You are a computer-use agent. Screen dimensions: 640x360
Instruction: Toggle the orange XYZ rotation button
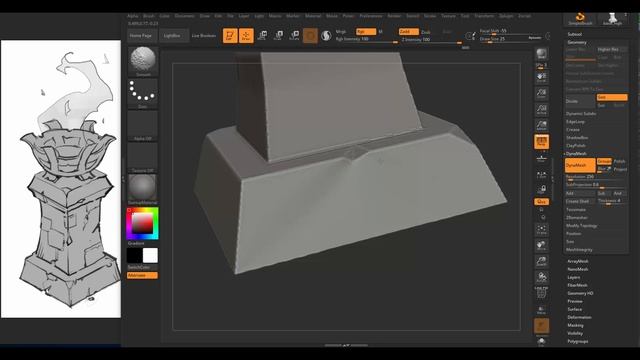pyautogui.click(x=542, y=202)
